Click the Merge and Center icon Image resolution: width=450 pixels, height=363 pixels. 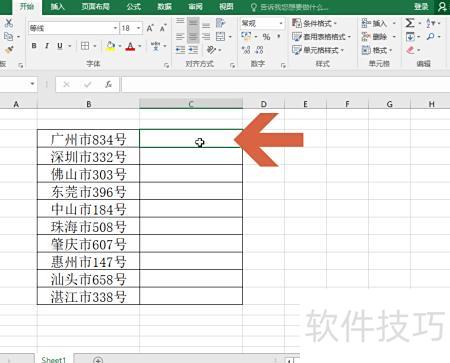(x=220, y=36)
